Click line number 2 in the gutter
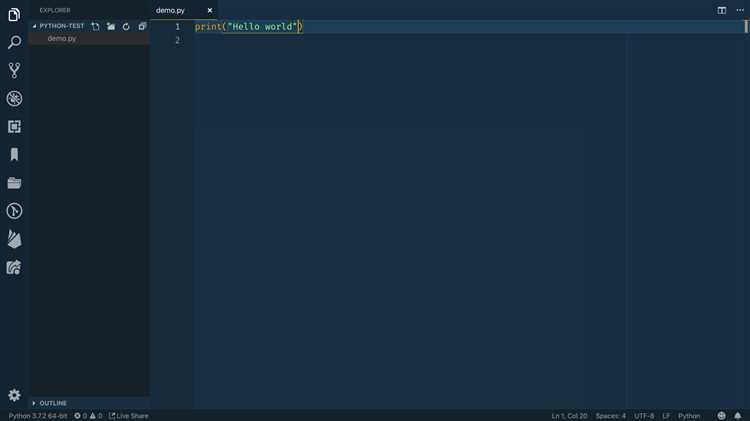This screenshot has height=421, width=750. (177, 40)
